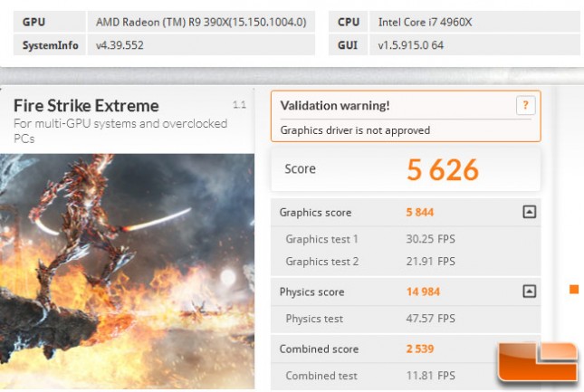Image resolution: width=584 pixels, height=392 pixels.
Task: Click Physics test result 47.57 FPS
Action: 431,319
